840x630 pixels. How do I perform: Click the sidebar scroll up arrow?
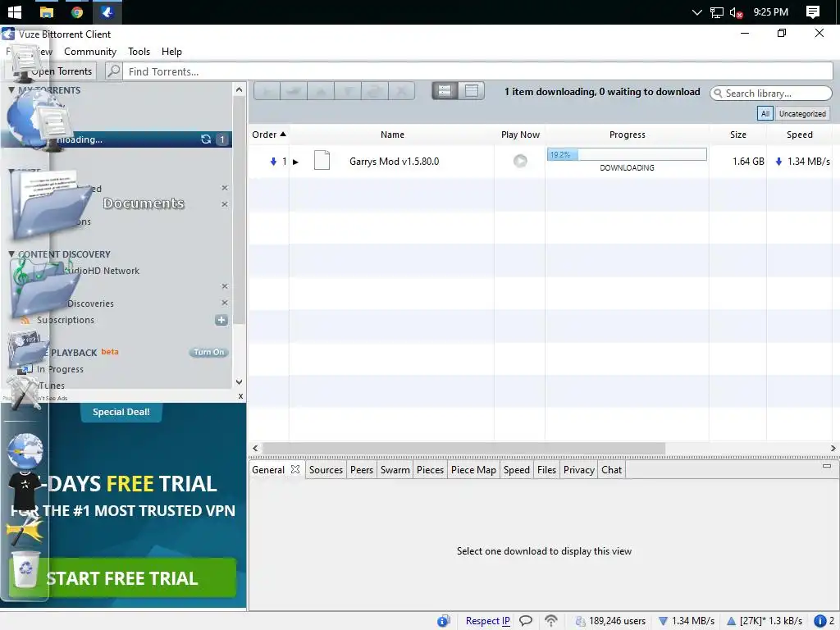click(x=239, y=90)
